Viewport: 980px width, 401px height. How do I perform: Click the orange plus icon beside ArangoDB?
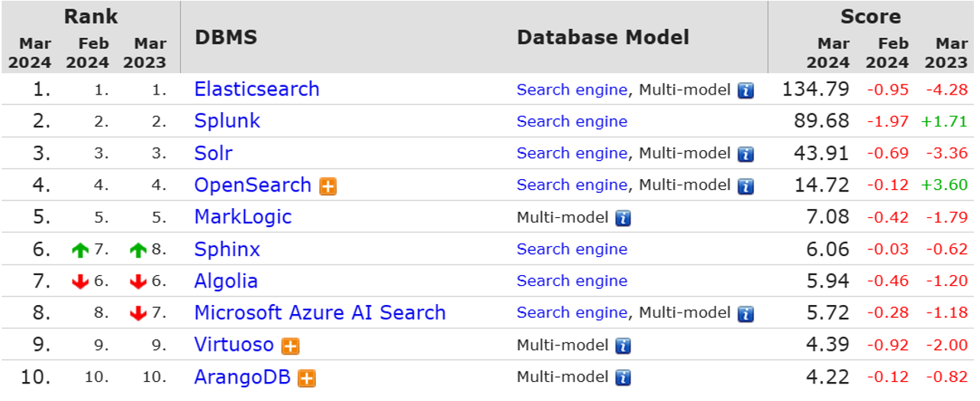point(307,378)
